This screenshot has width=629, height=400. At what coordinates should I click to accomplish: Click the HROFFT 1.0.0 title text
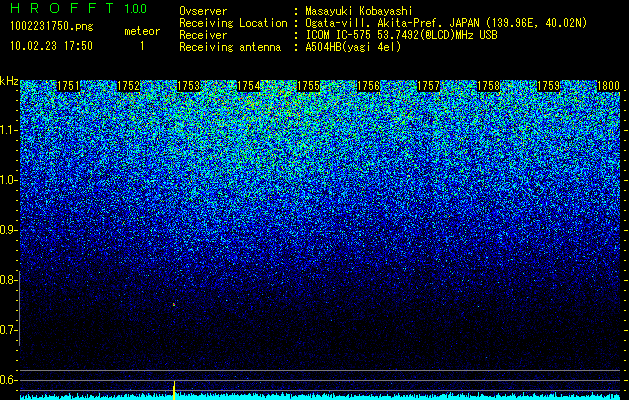(79, 8)
